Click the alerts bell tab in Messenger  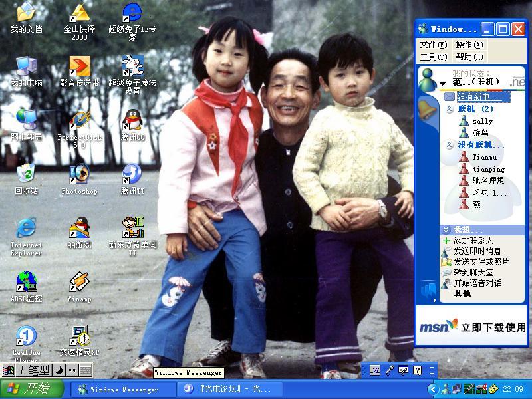click(x=428, y=110)
